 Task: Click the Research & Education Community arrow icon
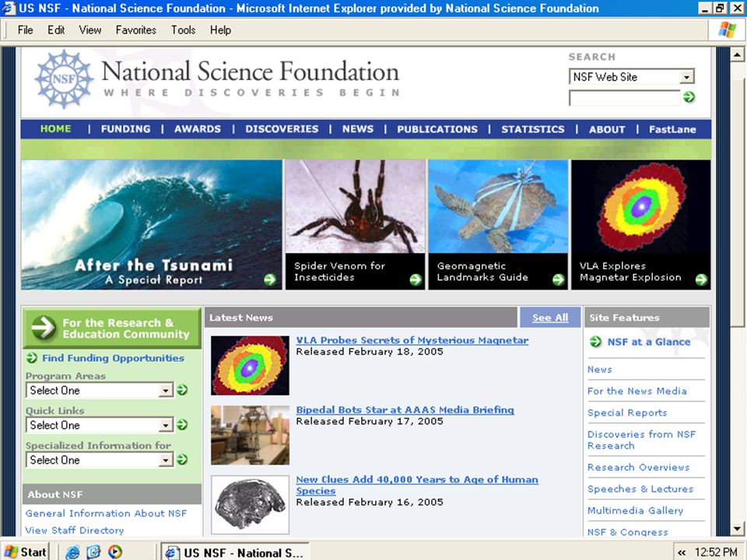44,327
